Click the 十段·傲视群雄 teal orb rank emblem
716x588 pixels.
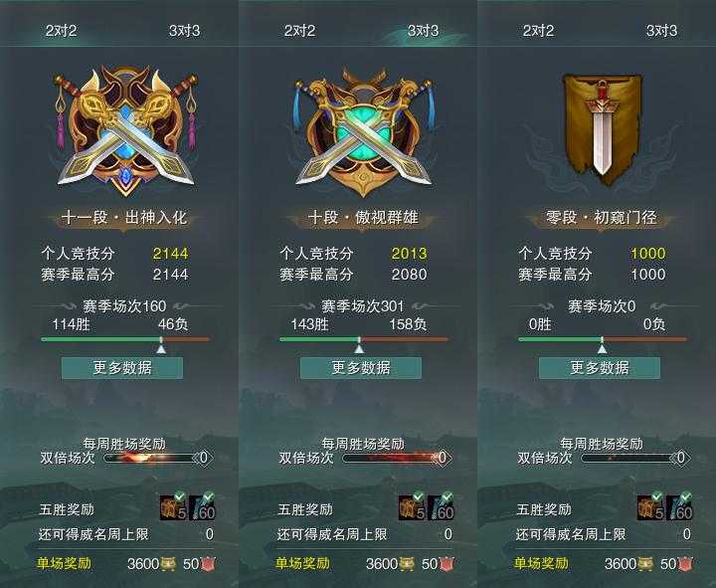[363, 132]
